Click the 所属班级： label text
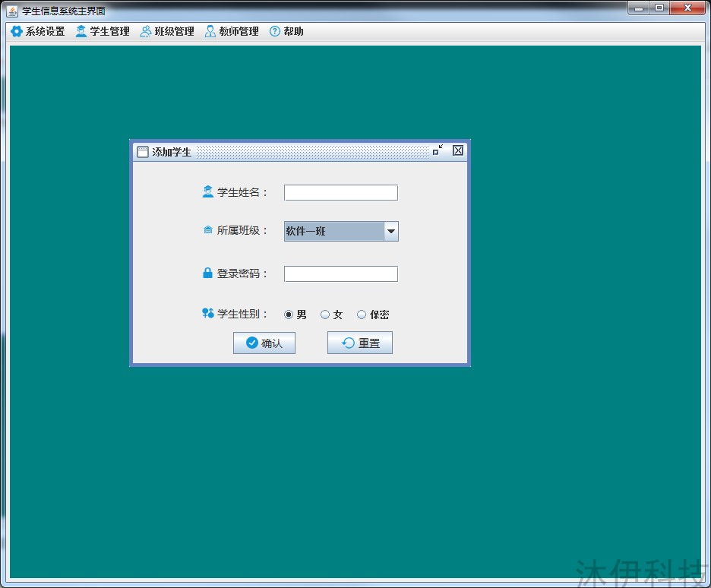The image size is (711, 588). (242, 230)
